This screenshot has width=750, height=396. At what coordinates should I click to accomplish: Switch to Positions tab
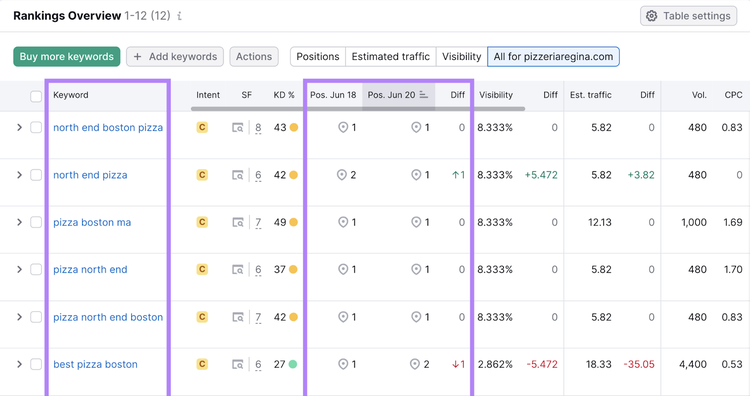318,56
